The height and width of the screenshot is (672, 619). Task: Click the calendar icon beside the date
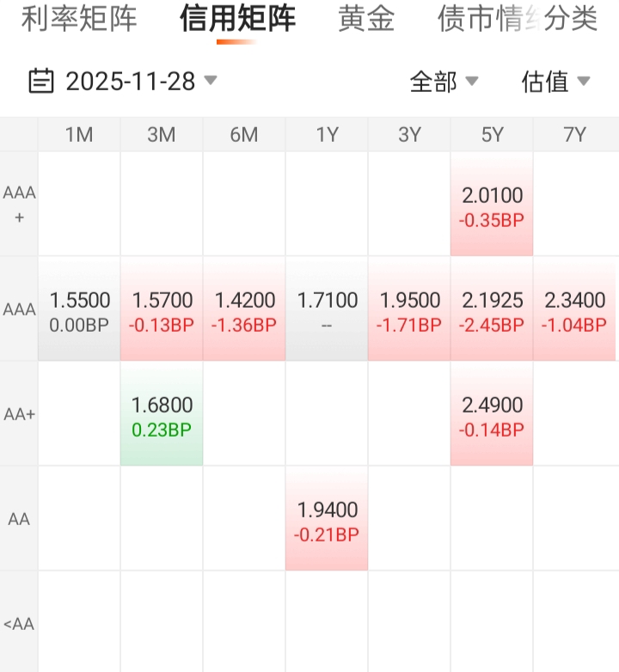tap(41, 82)
